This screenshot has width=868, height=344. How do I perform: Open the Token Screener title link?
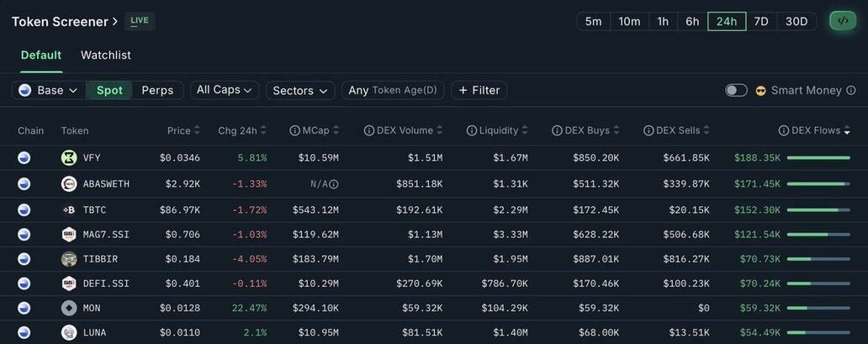pyautogui.click(x=59, y=21)
